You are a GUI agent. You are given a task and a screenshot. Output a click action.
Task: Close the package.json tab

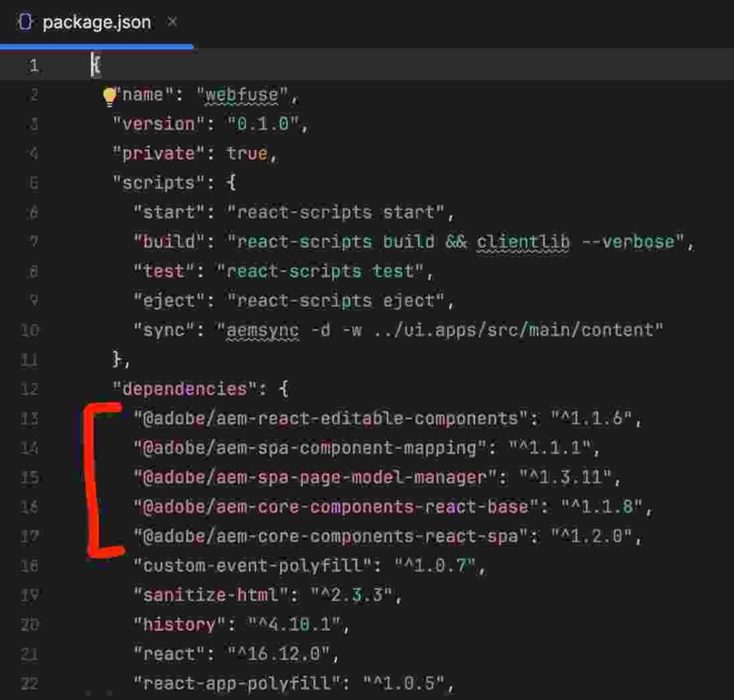(172, 22)
